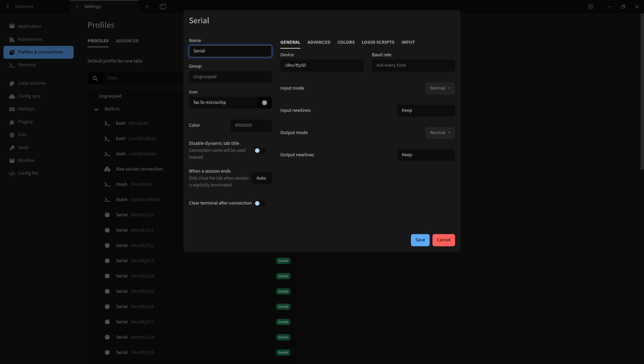Click the Color hex value field
Image resolution: width=644 pixels, height=364 pixels.
tap(251, 126)
